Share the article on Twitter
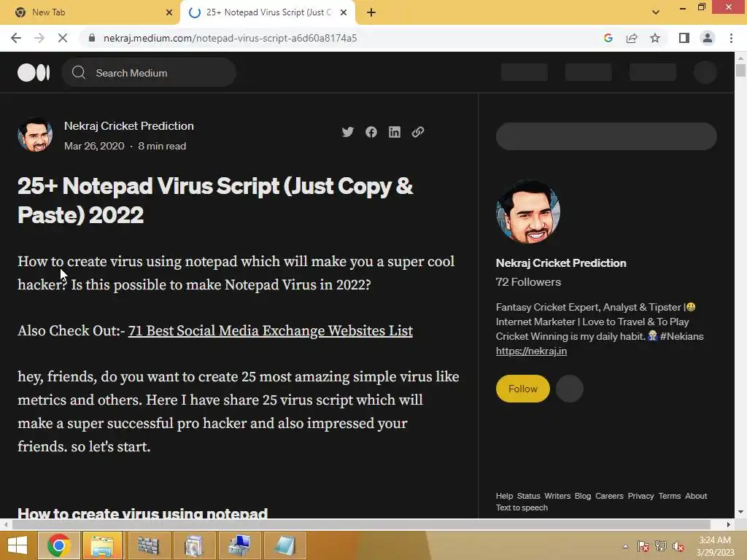The width and height of the screenshot is (747, 560). pos(348,132)
